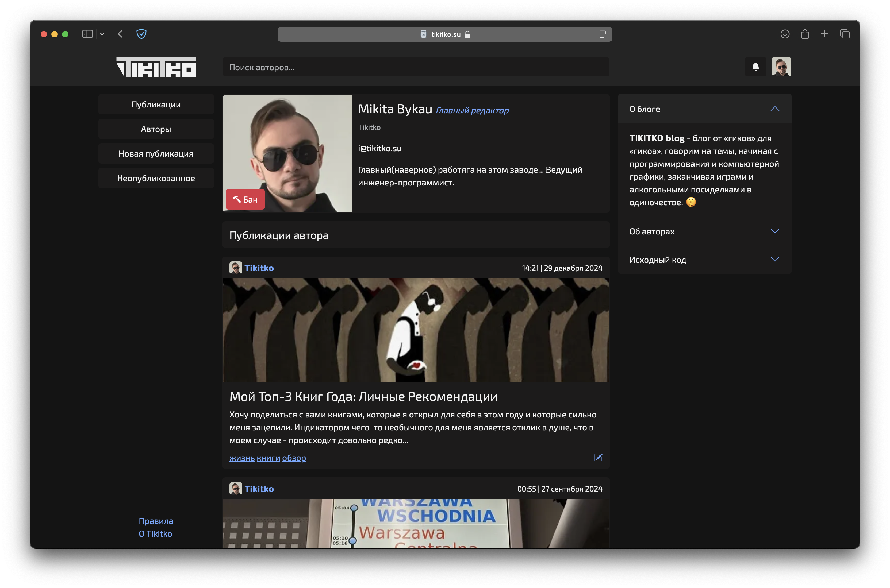Click the edit icon on book post
This screenshot has width=890, height=588.
[598, 458]
